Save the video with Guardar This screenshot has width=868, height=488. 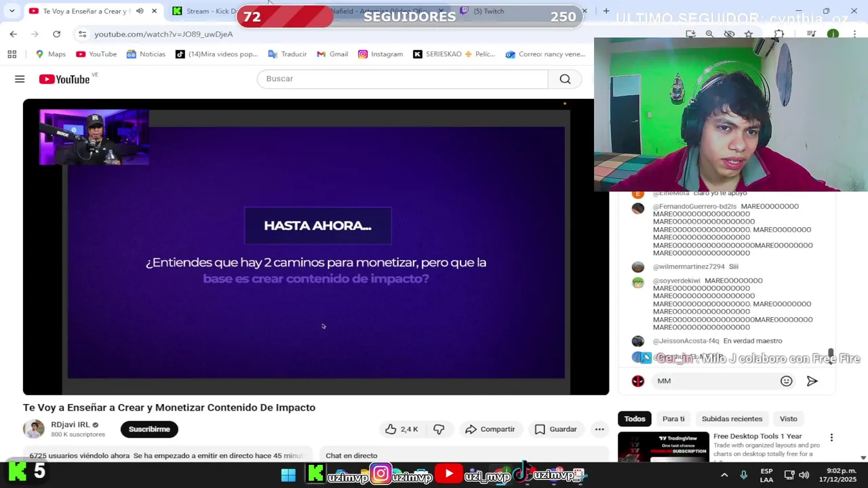click(555, 429)
